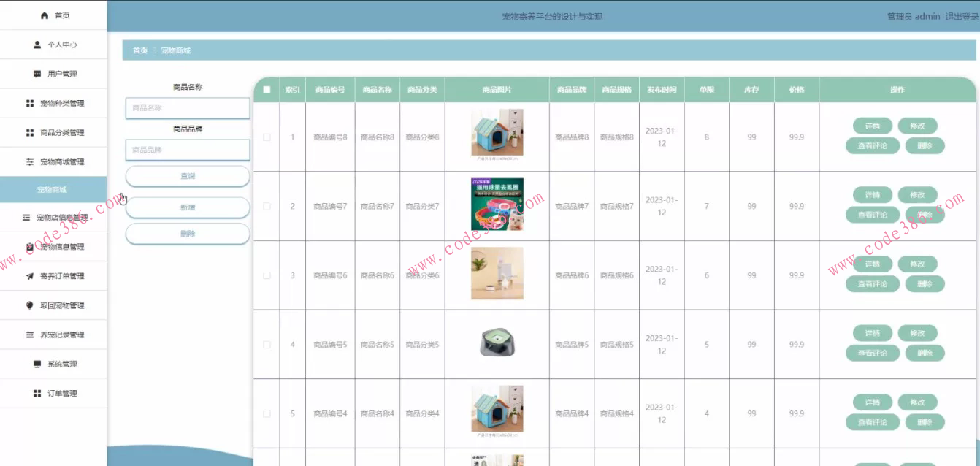Click the 商品品牌7 cell
Viewport: 980px width, 466px height.
(x=572, y=207)
